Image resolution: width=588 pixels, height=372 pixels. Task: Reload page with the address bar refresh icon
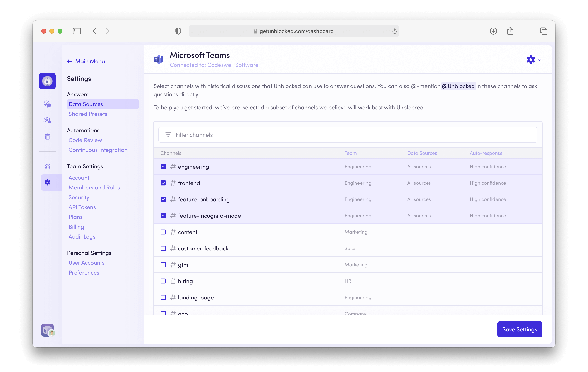[394, 31]
